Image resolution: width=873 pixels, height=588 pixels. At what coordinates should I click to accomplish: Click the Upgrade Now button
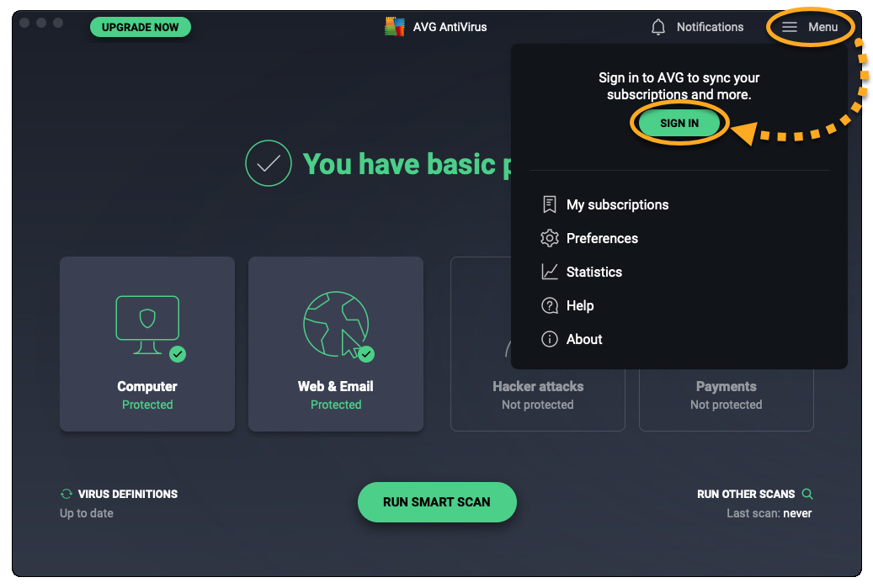tap(141, 27)
